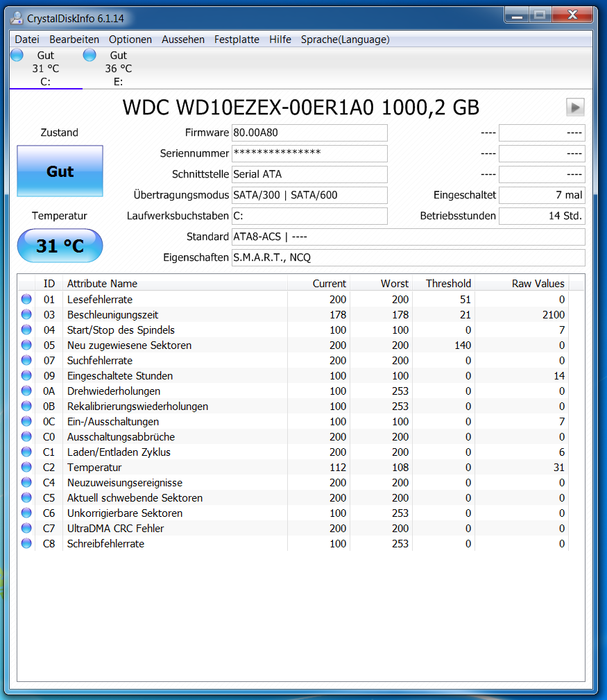Click the status orb for Laden/Entladen Zyklus
The image size is (607, 700).
(x=26, y=452)
